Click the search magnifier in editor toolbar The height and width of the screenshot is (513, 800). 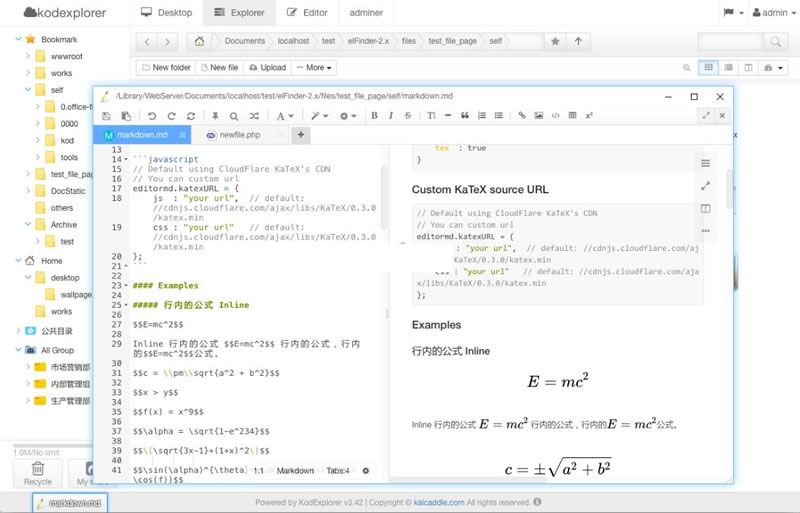point(233,116)
